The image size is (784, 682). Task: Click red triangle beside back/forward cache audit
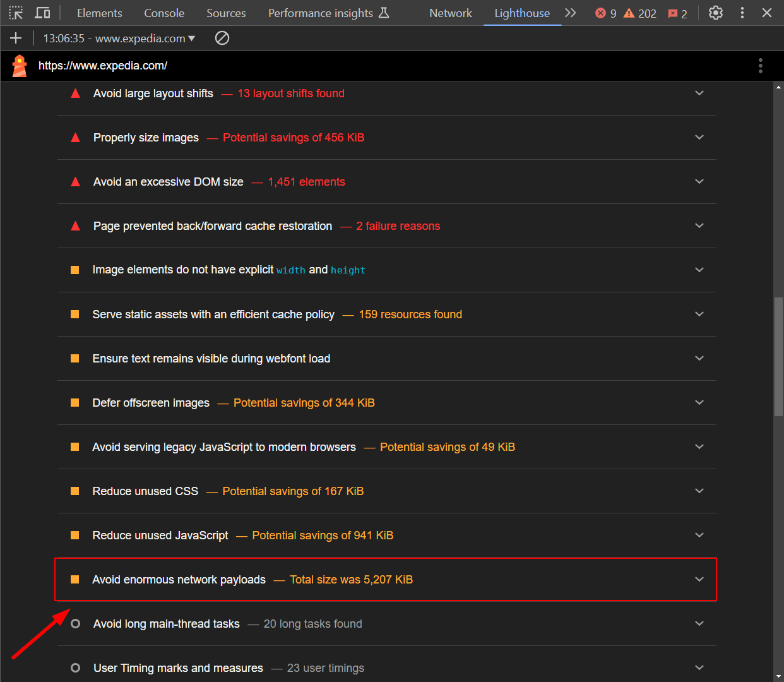click(76, 226)
